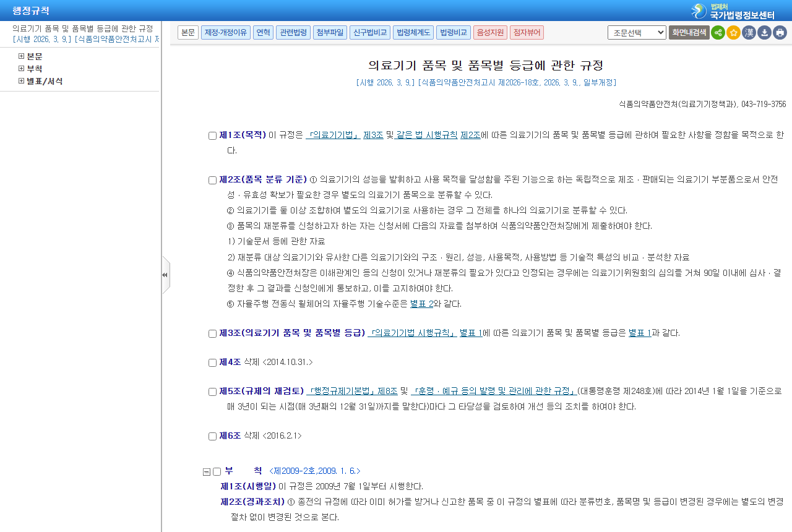Open 「의료기기법」 link in 제1조

(334, 135)
